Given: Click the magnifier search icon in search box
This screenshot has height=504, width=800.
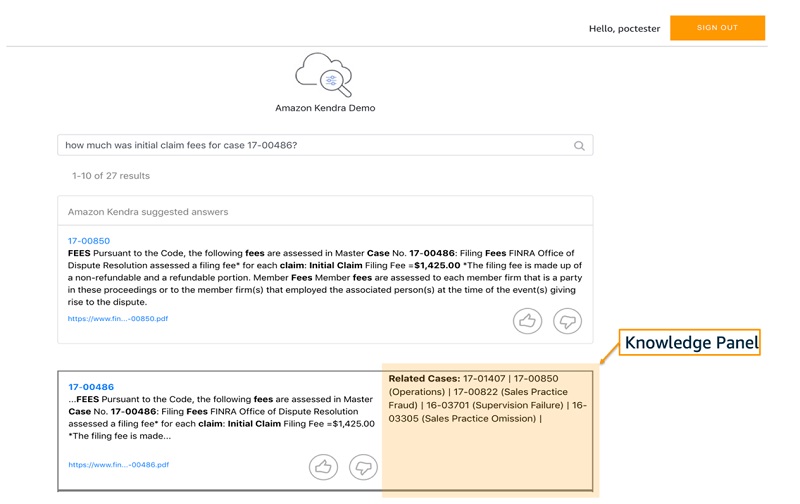Looking at the screenshot, I should pos(579,146).
